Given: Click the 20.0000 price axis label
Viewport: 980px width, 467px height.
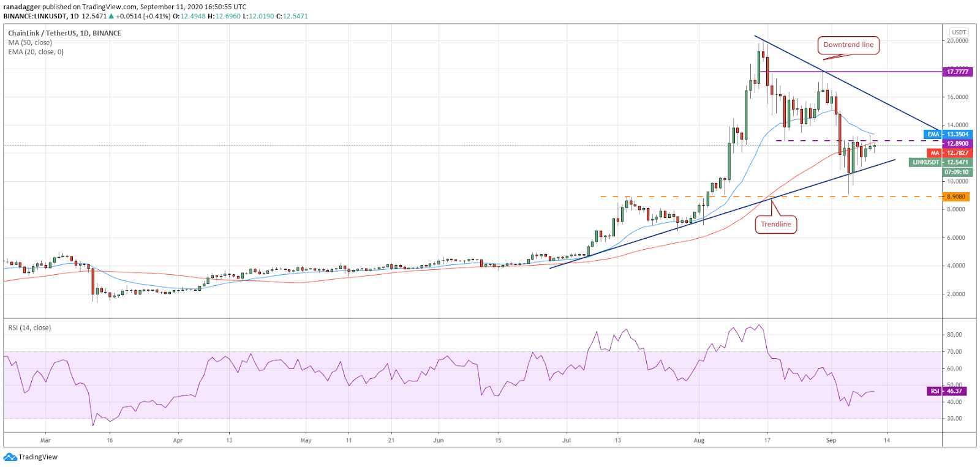Looking at the screenshot, I should point(957,41).
